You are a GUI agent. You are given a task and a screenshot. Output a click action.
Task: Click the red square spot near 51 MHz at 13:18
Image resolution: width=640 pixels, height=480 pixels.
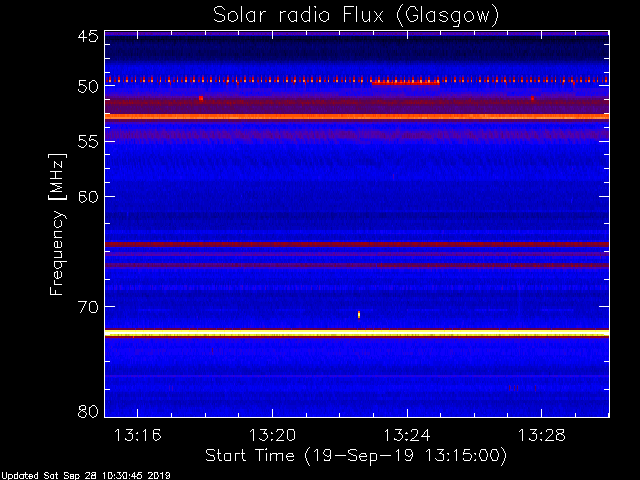[201, 98]
